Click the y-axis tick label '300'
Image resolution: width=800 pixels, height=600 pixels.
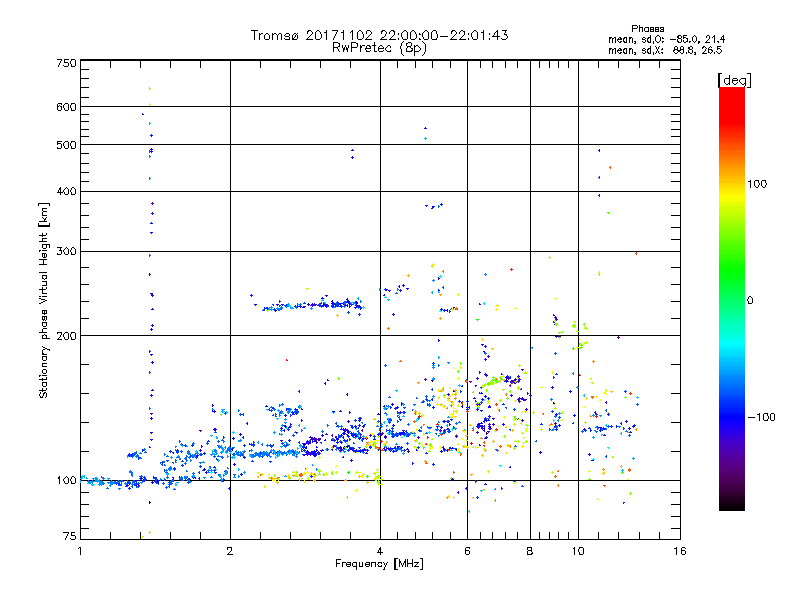click(x=66, y=251)
